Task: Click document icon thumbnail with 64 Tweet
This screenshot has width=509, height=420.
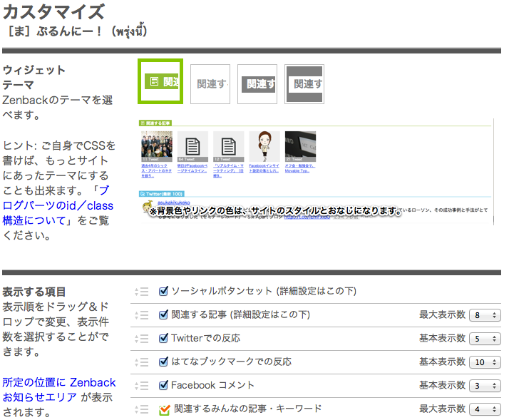Action: tap(192, 146)
